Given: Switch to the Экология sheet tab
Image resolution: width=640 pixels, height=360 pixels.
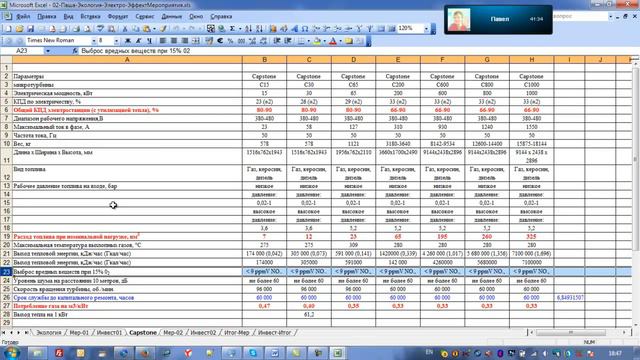Looking at the screenshot, I should point(49,333).
